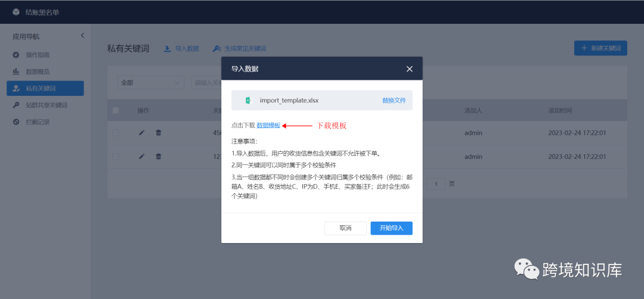The width and height of the screenshot is (644, 299).
Task: Check the second row checkbox
Action: pos(116,157)
